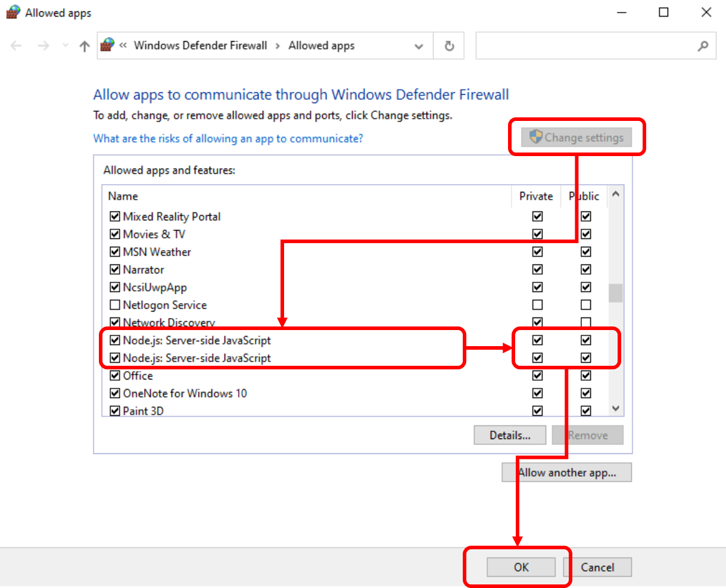Click the apps list scrollbar thumb
The image size is (726, 588).
click(616, 293)
